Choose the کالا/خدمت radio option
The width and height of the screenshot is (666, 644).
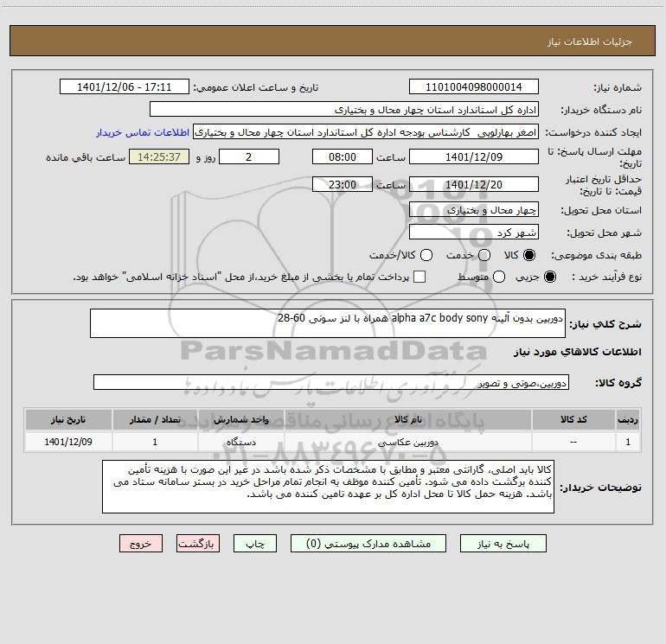tap(426, 255)
